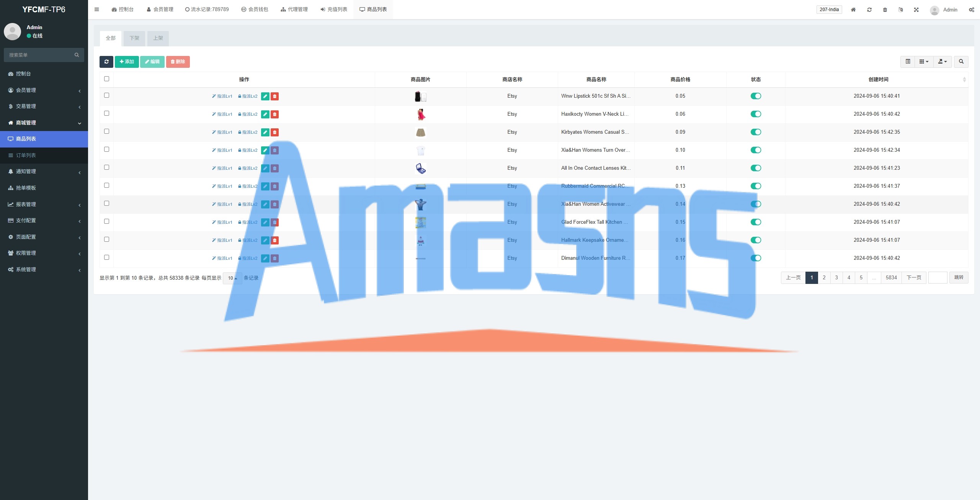
Task: Open 订单列表 in the sidebar
Action: (44, 155)
